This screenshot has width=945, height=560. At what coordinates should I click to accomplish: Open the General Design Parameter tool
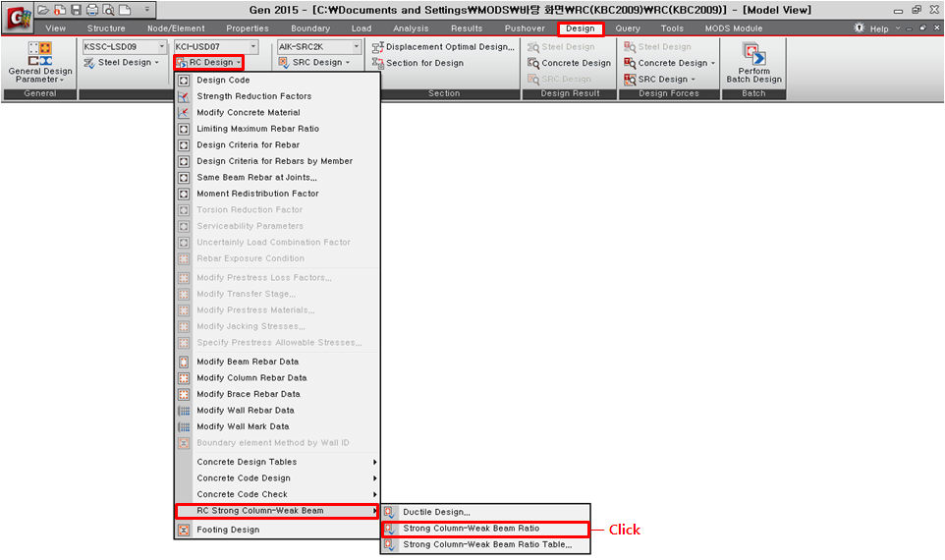pyautogui.click(x=39, y=62)
